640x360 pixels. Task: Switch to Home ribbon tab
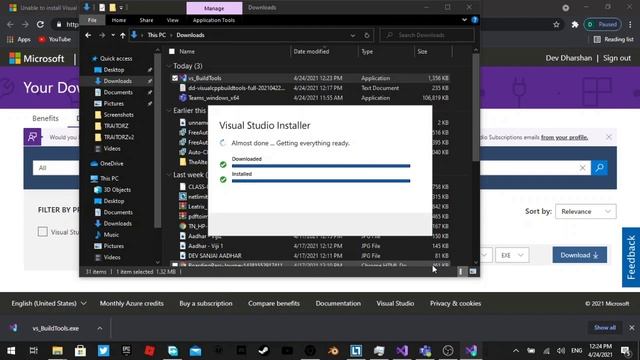click(x=119, y=20)
